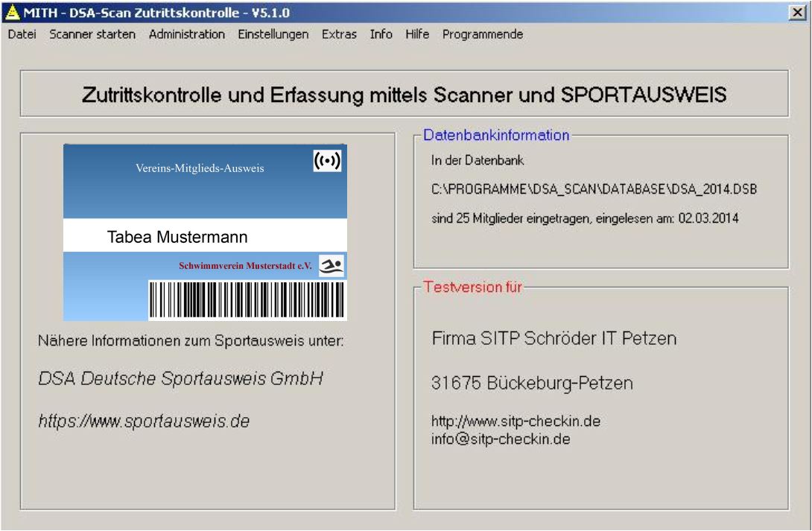Click the 25 Mitglieder eingetragen line
Screen dimensions: 812x531
585,218
